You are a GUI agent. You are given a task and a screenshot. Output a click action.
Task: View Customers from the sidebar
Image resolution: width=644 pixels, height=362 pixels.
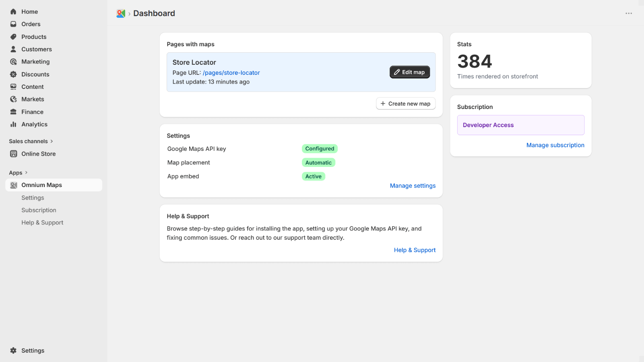tap(36, 49)
